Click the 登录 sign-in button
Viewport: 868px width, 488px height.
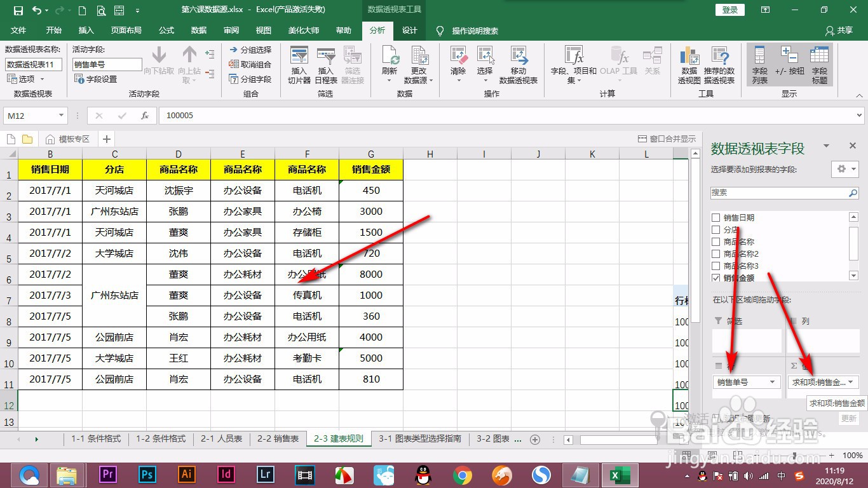tap(729, 10)
